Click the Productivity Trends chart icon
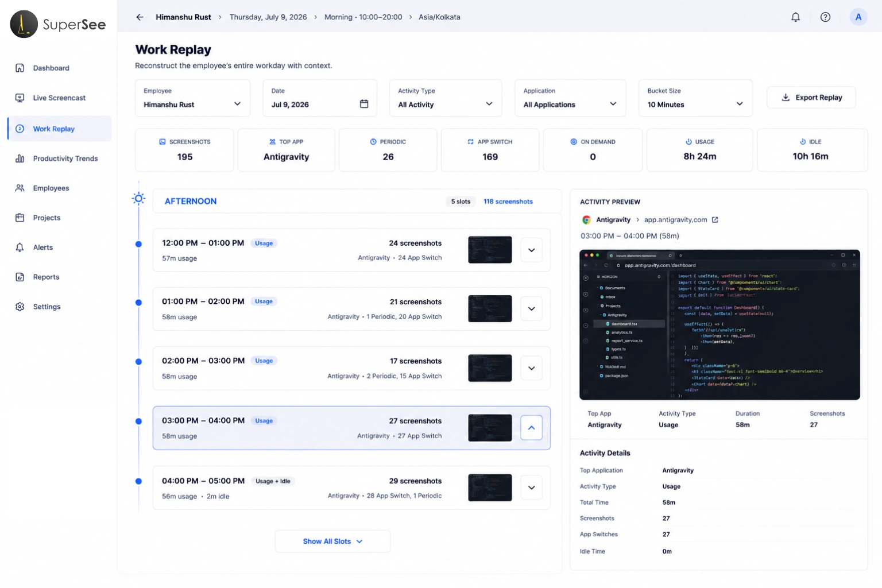This screenshot has width=882, height=588. [20, 158]
